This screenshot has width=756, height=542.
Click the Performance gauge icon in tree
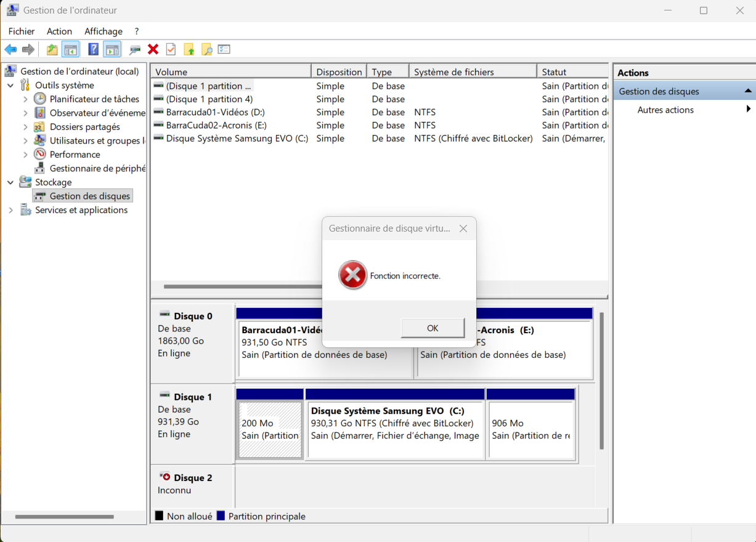coord(40,154)
